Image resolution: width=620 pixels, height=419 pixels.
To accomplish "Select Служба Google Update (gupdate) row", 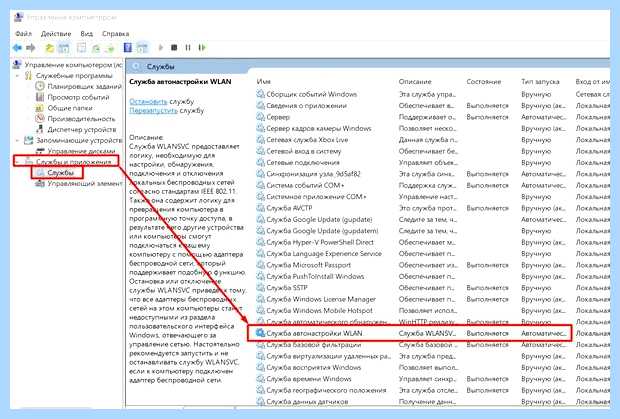I will pos(319,219).
